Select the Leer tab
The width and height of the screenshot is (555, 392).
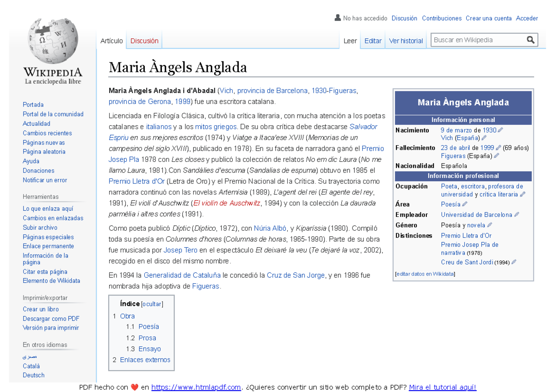point(350,41)
